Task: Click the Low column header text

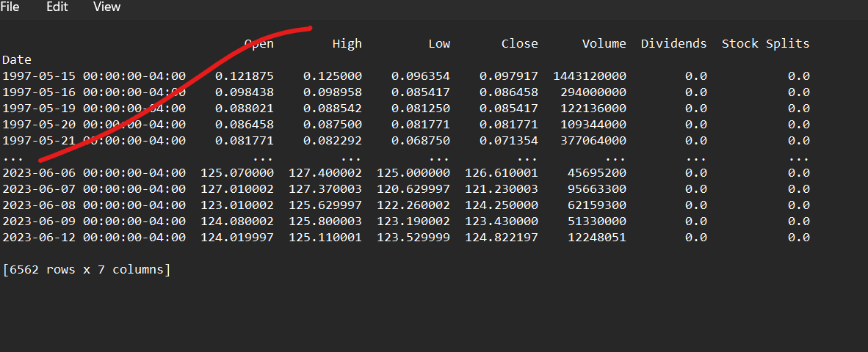Action: click(439, 43)
